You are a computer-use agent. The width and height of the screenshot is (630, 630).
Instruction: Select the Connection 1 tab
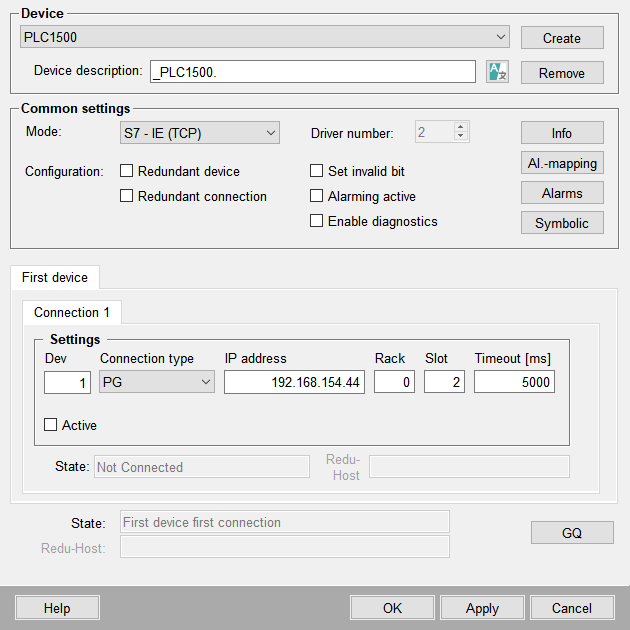pos(72,312)
